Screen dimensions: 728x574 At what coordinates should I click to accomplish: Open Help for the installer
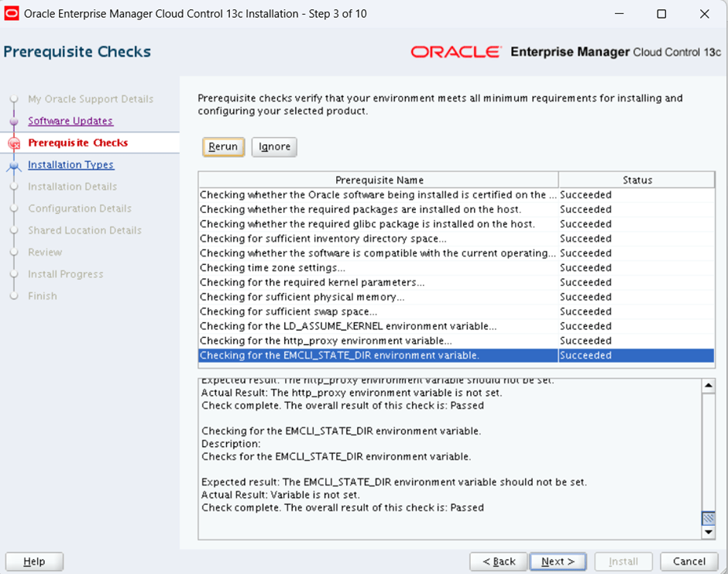point(34,562)
